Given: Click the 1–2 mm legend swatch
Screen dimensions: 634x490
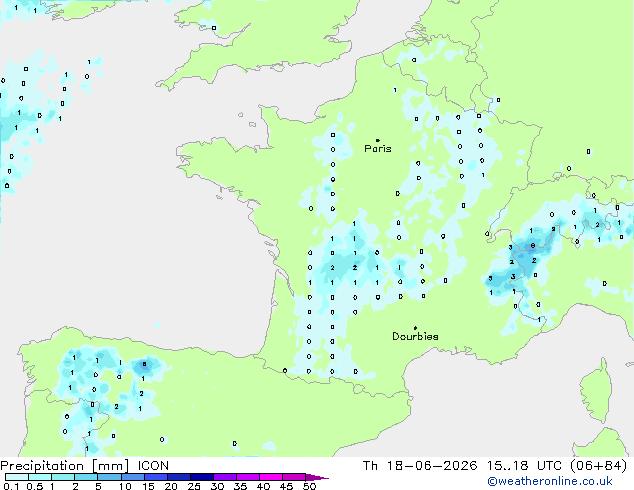Looking at the screenshot, I should pos(63,477).
